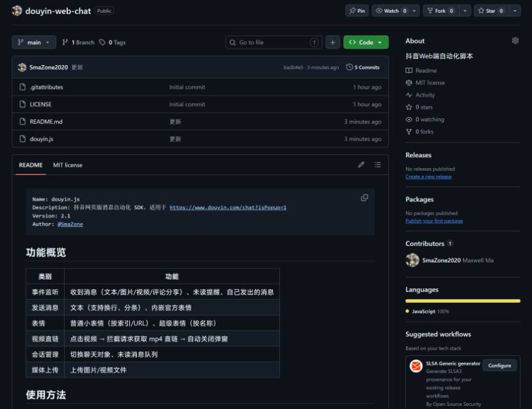Viewport: 532px width, 409px height.
Task: Select the 视频直链 table cell
Action: pos(45,339)
